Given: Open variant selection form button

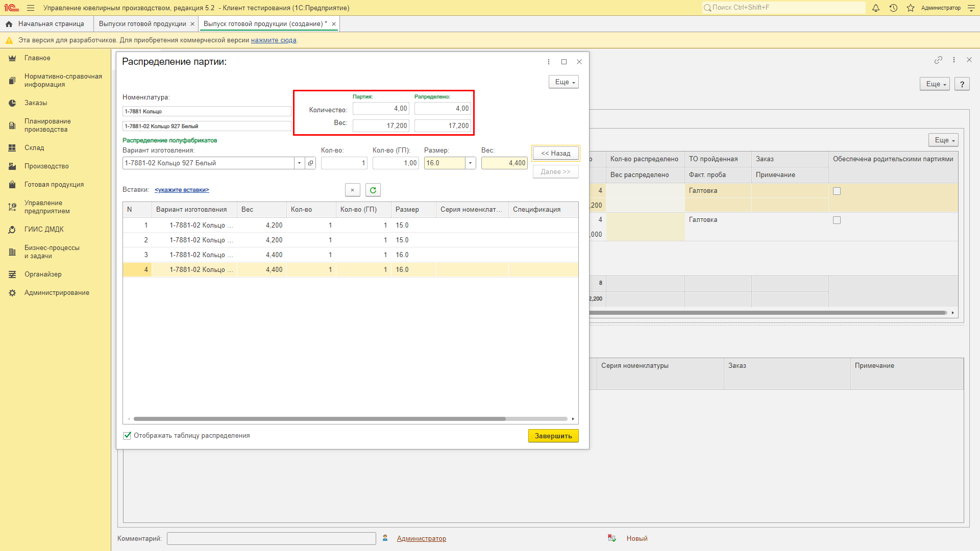Looking at the screenshot, I should [310, 163].
